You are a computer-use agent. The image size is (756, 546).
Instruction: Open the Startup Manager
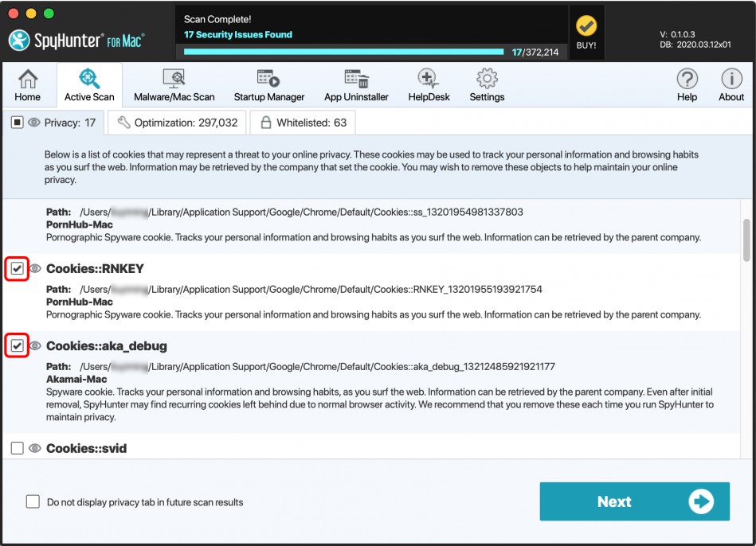coord(268,85)
